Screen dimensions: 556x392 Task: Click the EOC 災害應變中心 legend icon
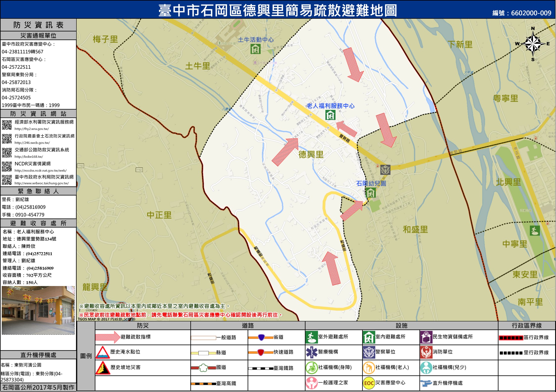point(369,383)
